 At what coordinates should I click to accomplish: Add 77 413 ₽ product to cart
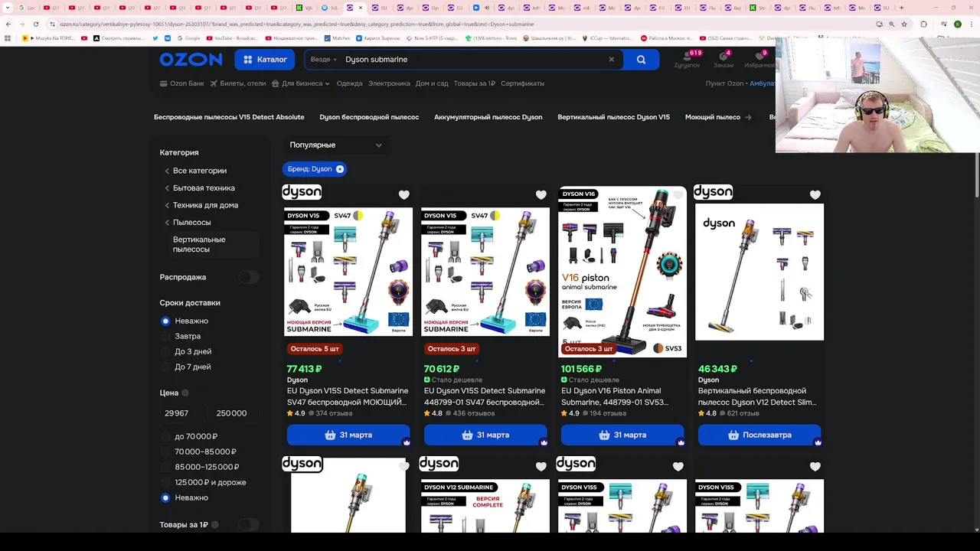[x=348, y=435]
